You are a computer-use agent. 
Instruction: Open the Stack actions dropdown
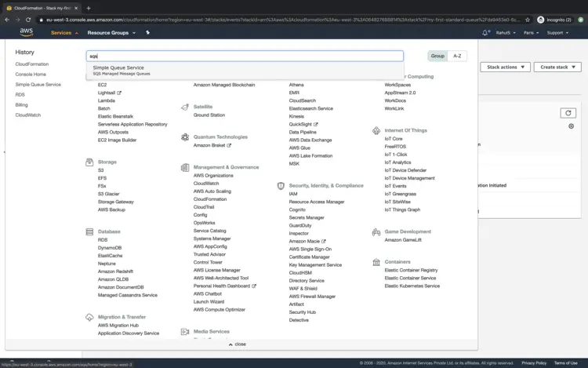click(505, 67)
